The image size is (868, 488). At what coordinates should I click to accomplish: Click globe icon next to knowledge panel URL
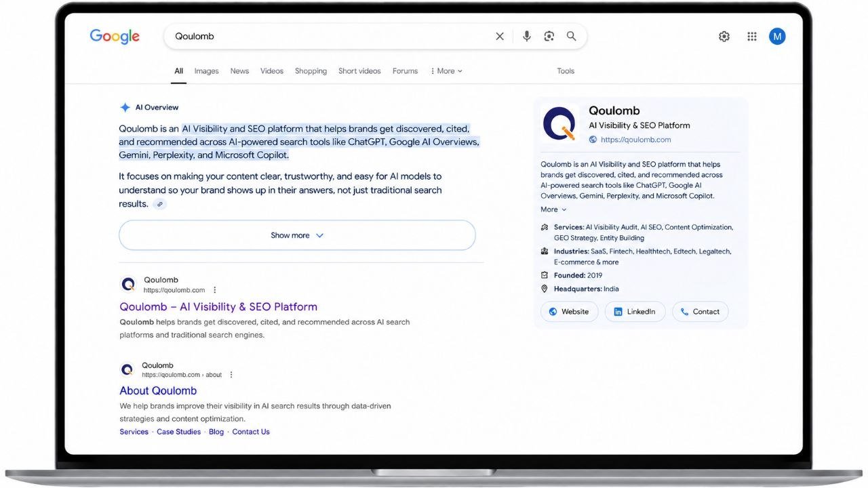(593, 140)
